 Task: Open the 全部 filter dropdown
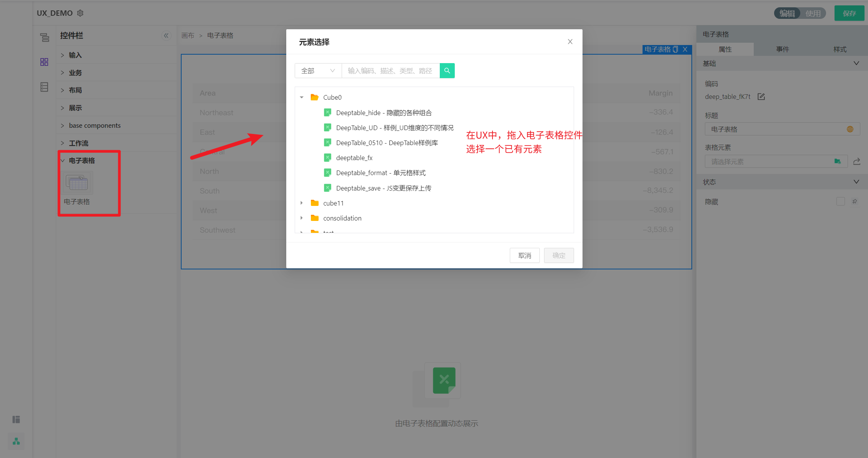pyautogui.click(x=318, y=71)
